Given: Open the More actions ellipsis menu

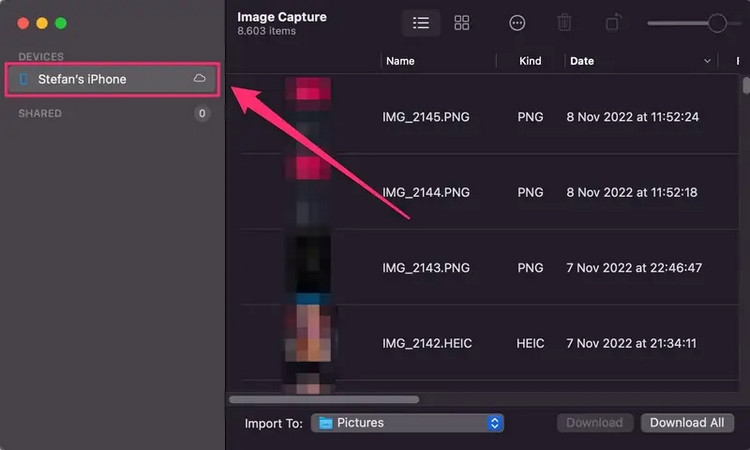Looking at the screenshot, I should [517, 22].
